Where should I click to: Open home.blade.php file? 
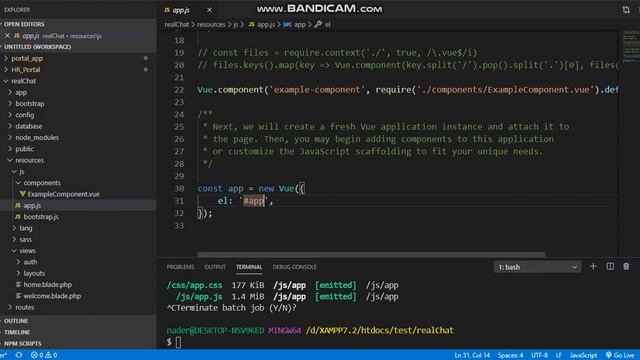point(47,284)
